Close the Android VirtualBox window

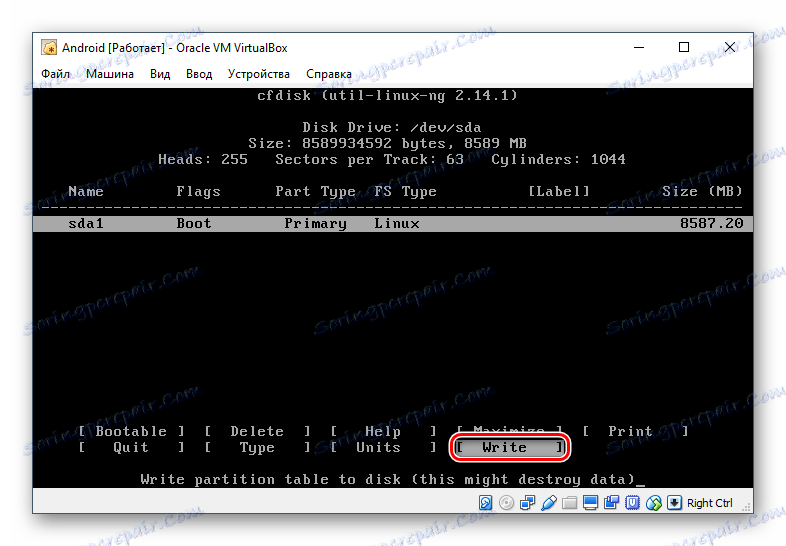730,48
